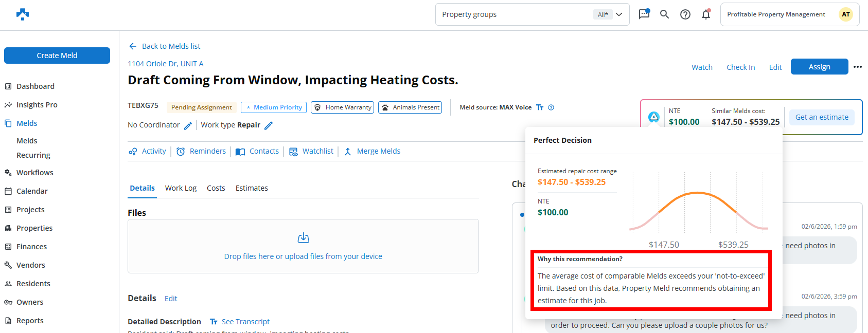
Task: Open the Profitable Property Management account menu
Action: pyautogui.click(x=789, y=14)
